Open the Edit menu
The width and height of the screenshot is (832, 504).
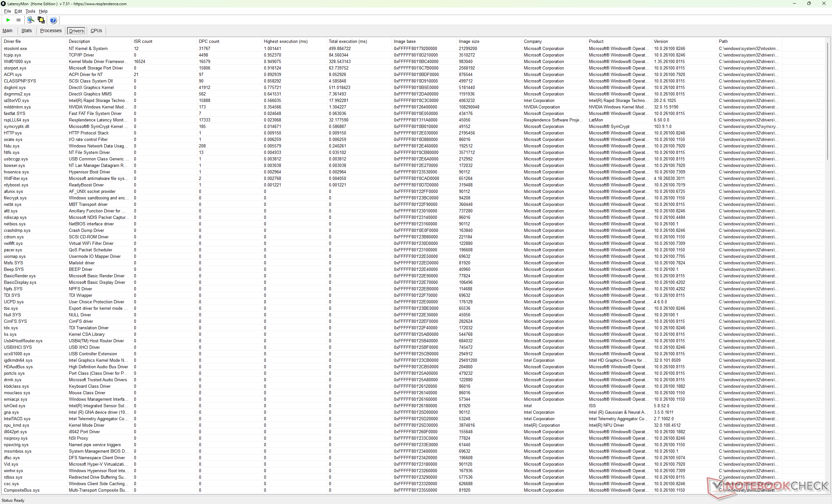[18, 11]
